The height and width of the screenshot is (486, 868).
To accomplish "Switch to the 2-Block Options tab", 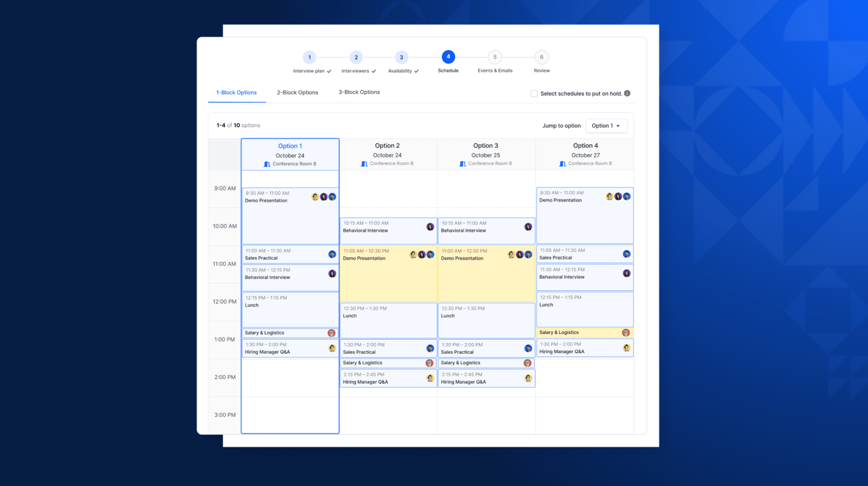I will point(297,92).
